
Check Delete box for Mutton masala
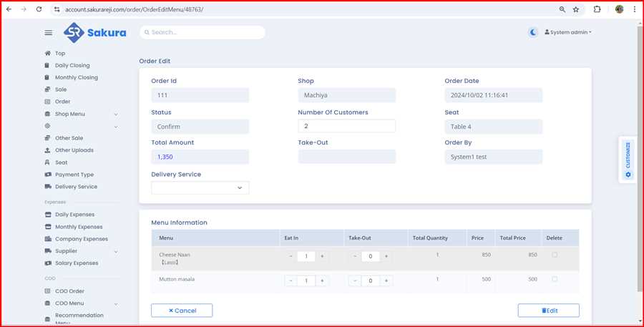point(555,280)
